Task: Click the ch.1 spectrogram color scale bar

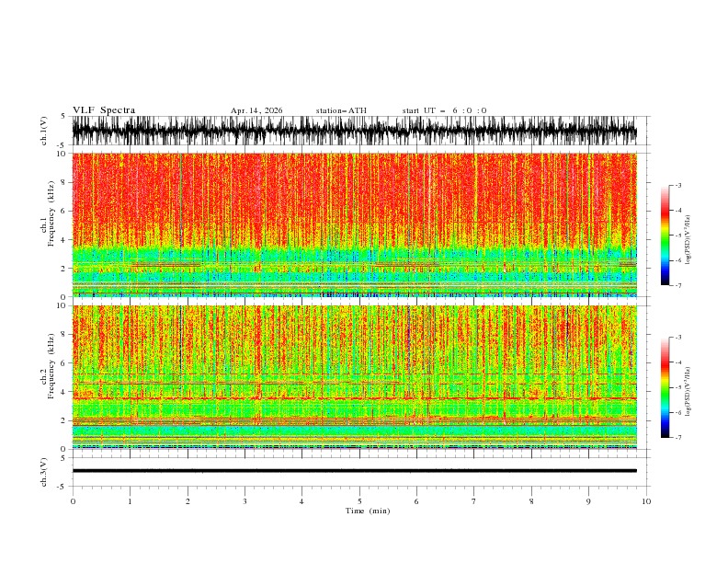Action: click(665, 236)
